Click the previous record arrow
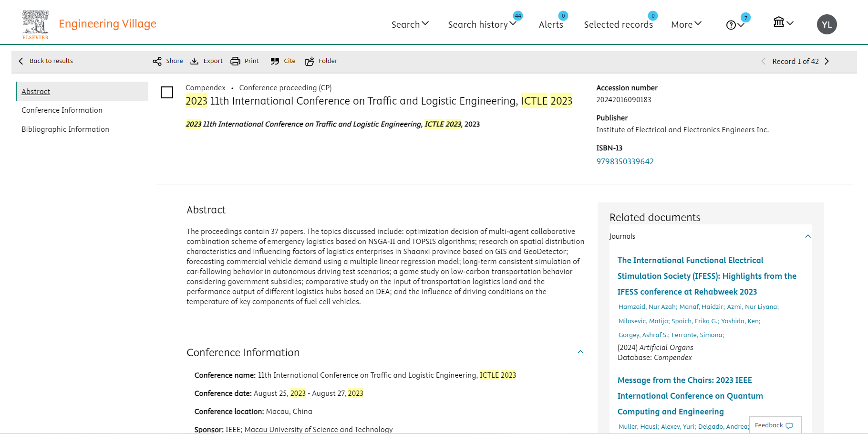The image size is (868, 434). (x=763, y=61)
